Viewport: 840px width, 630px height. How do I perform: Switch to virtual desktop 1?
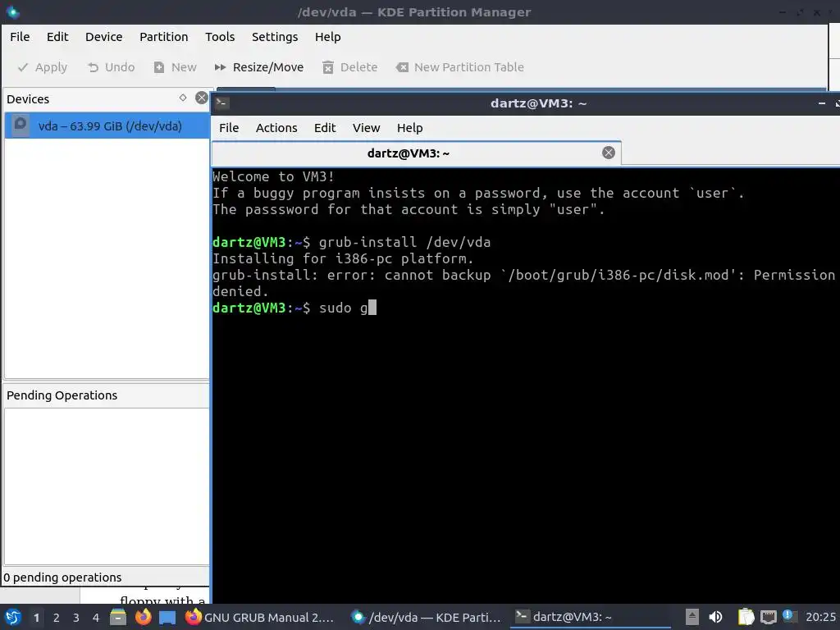[36, 618]
